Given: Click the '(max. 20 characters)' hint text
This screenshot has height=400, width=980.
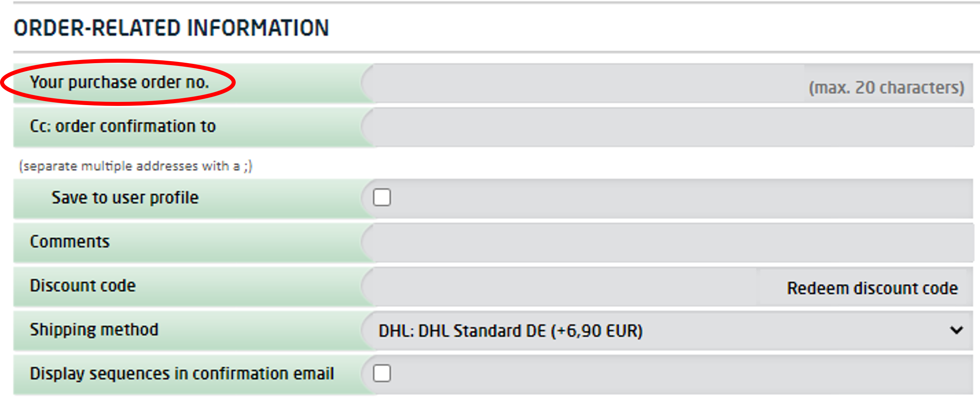Looking at the screenshot, I should 886,87.
